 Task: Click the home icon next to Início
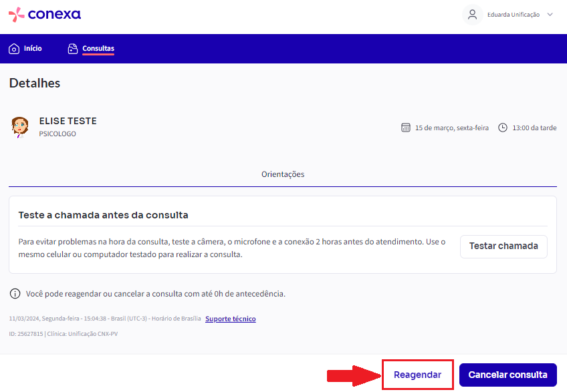click(x=13, y=48)
